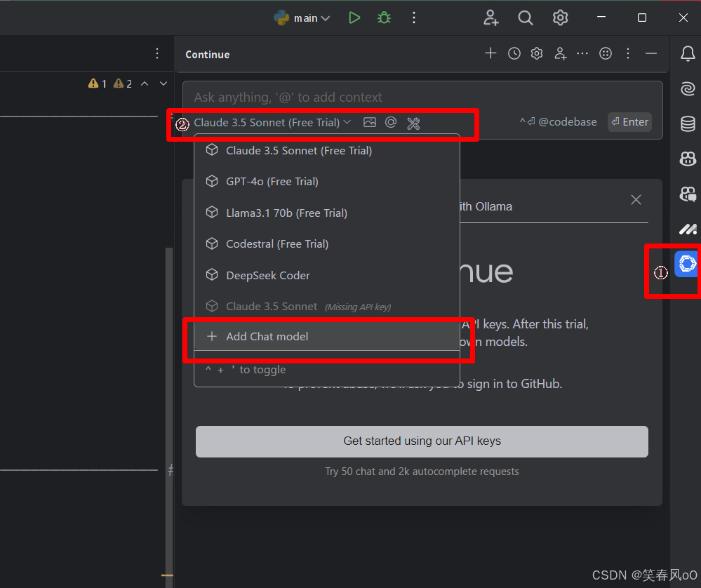Viewport: 701px width, 588px height.
Task: Choose Llama3.1 70b (Free Trial) model
Action: pos(327,213)
